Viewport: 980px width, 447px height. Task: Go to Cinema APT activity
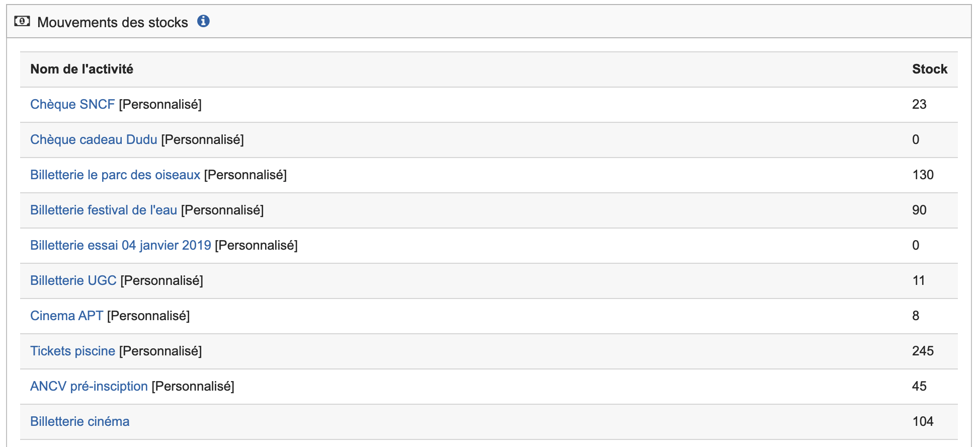[x=66, y=316]
